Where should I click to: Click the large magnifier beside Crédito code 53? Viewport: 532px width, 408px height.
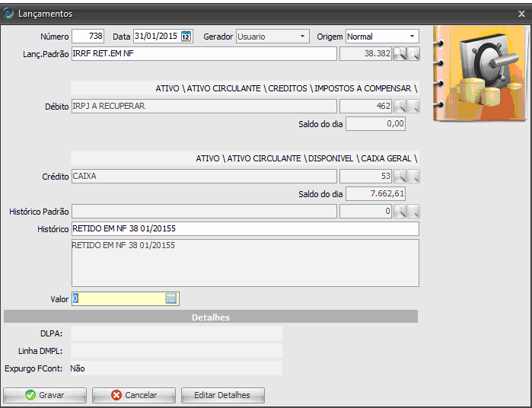tap(400, 176)
